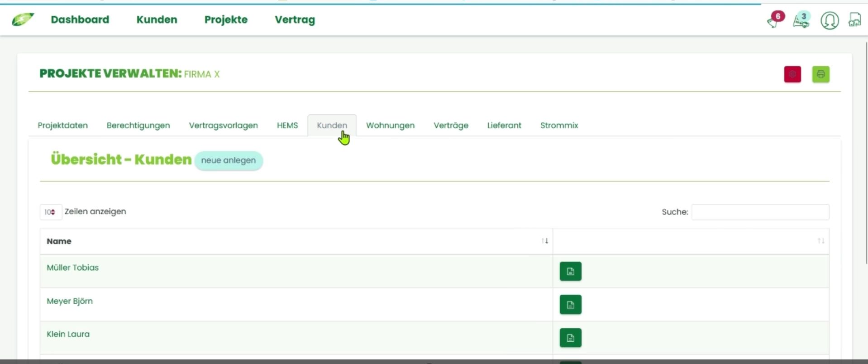Switch to the Lieferant tab
Image resolution: width=868 pixels, height=364 pixels.
tap(504, 125)
